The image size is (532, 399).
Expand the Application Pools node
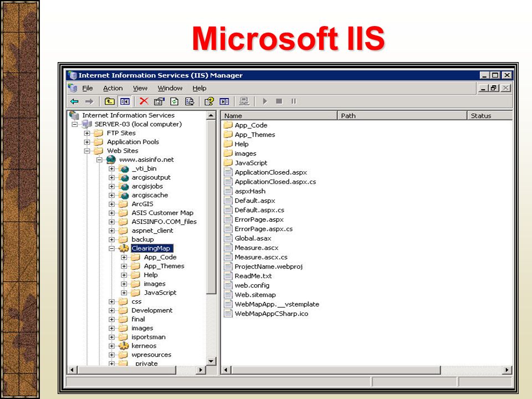tap(87, 142)
